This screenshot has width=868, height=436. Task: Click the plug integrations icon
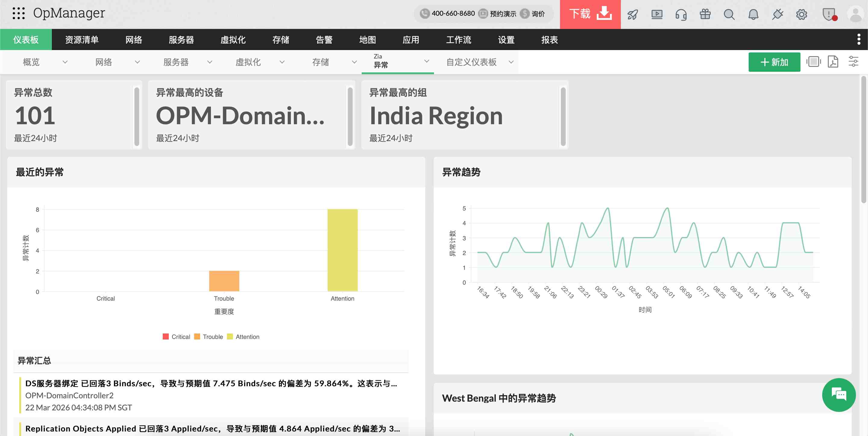coord(777,14)
